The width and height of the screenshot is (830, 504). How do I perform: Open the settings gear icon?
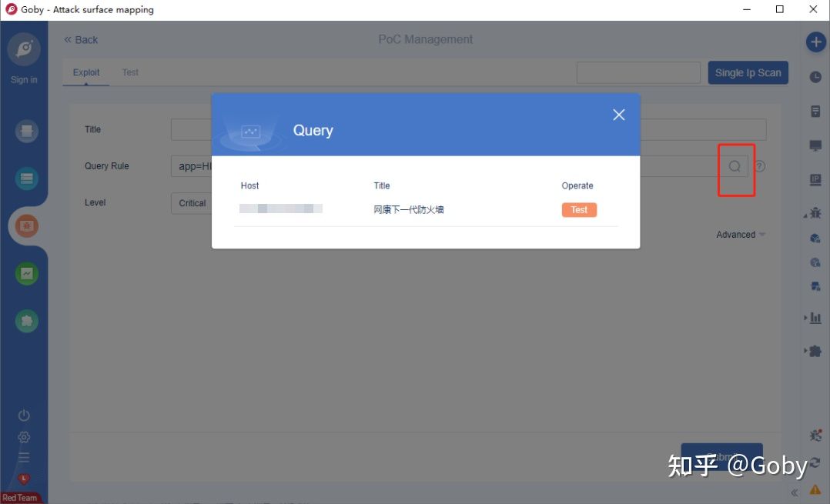coord(24,437)
